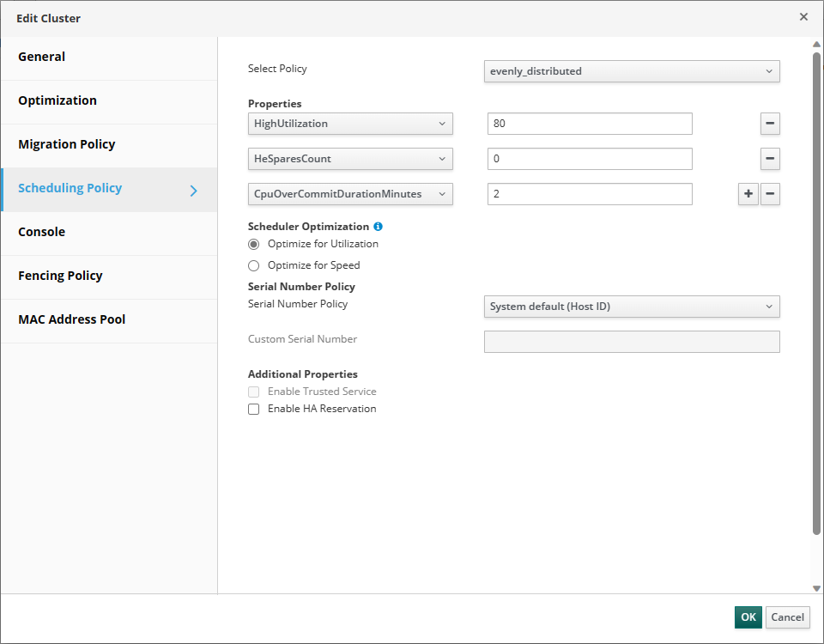824x644 pixels.
Task: Remove the HeSparesCount property row
Action: coord(770,159)
